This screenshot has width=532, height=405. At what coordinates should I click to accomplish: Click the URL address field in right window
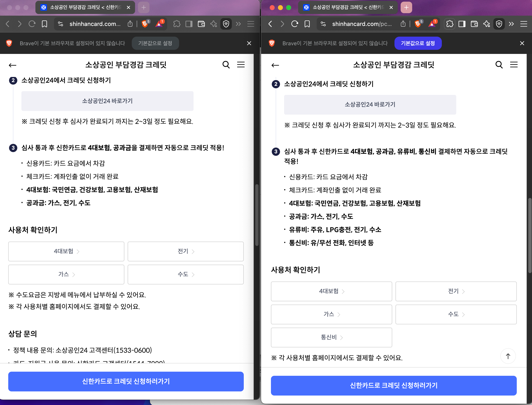362,24
